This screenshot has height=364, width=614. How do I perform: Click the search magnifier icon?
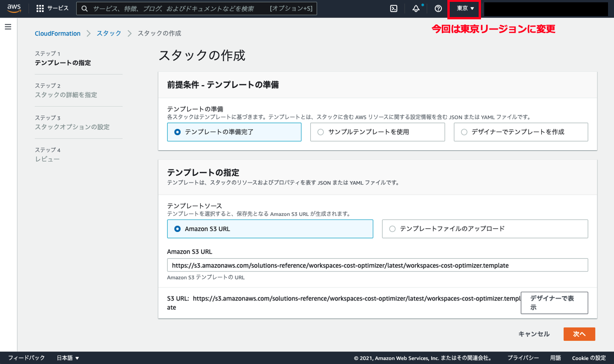[x=85, y=9]
